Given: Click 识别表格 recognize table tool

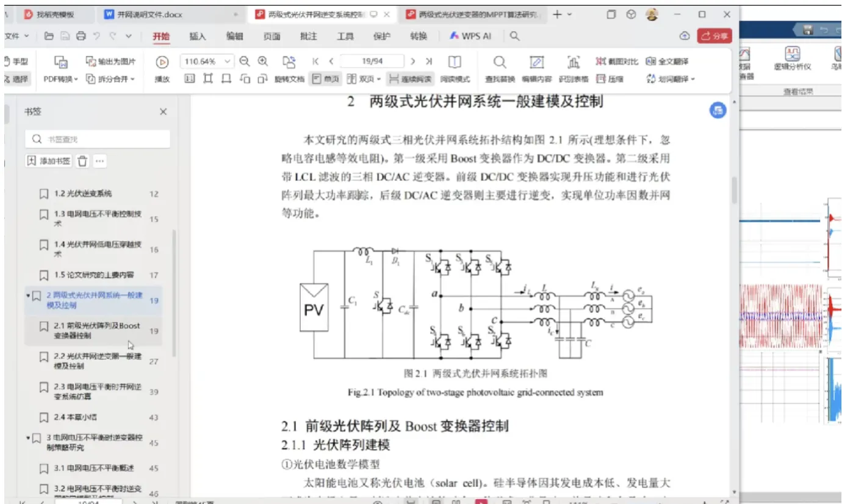Looking at the screenshot, I should 574,69.
